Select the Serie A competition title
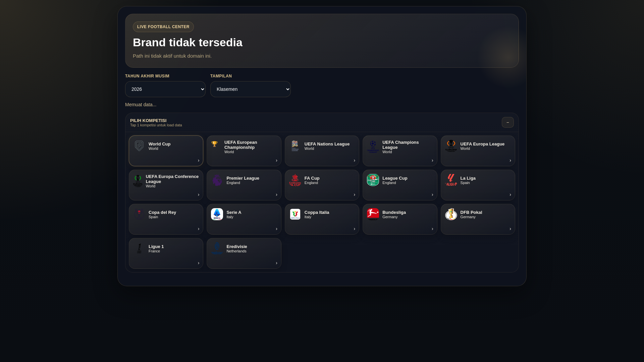644x362 pixels. 234,212
